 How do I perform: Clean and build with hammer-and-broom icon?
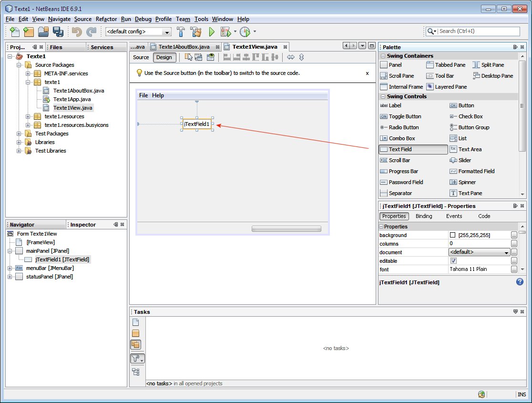(x=196, y=31)
